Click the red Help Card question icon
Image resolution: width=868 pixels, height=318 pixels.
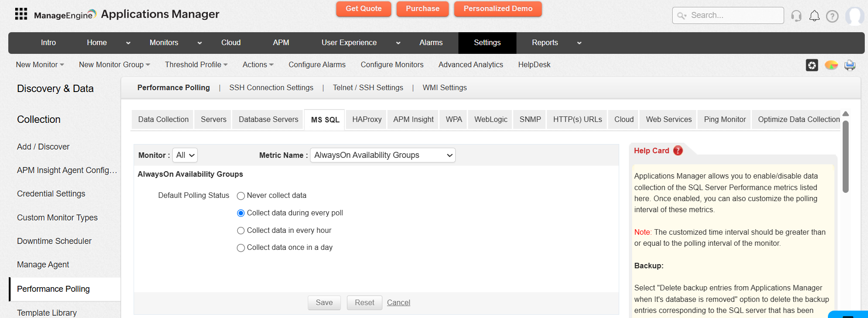[x=678, y=150]
